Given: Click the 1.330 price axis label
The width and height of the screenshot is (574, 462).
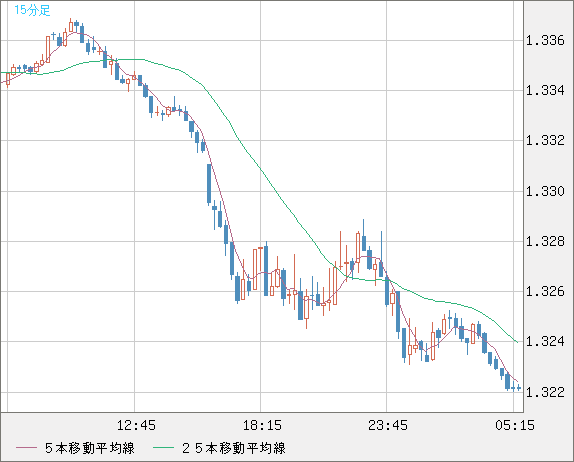Looking at the screenshot, I should [545, 191].
